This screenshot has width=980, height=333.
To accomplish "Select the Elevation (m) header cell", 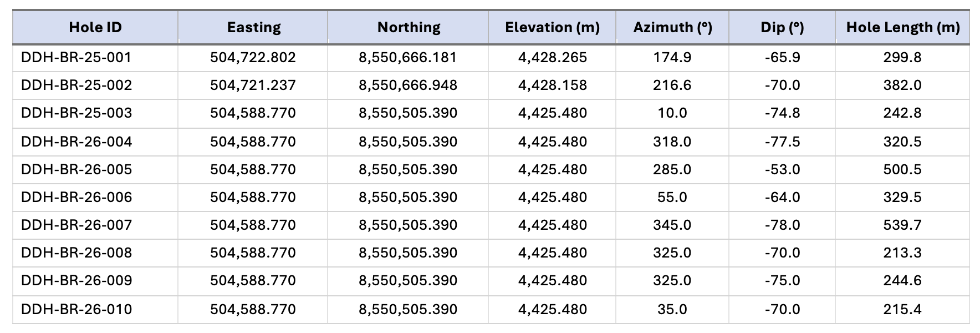I will tap(552, 27).
